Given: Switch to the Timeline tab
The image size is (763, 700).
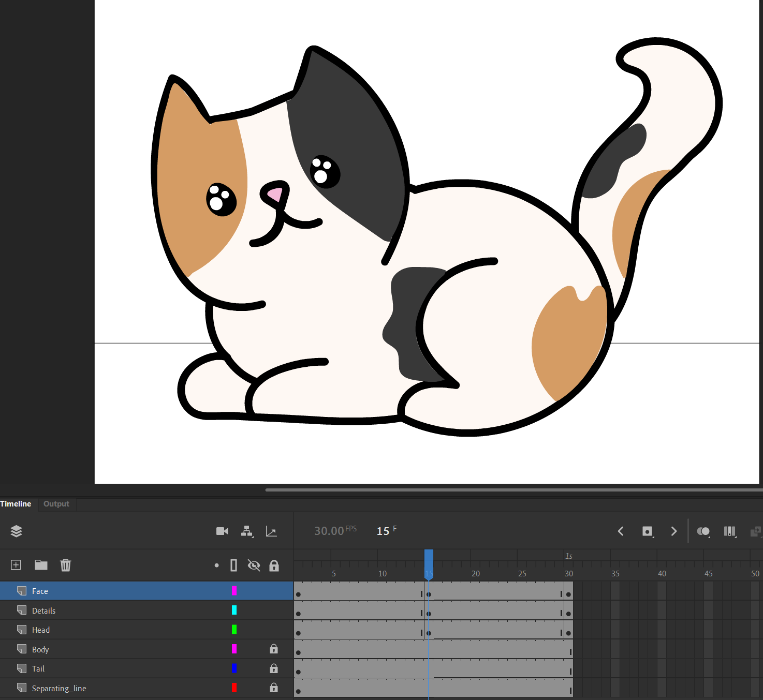Looking at the screenshot, I should (16, 503).
